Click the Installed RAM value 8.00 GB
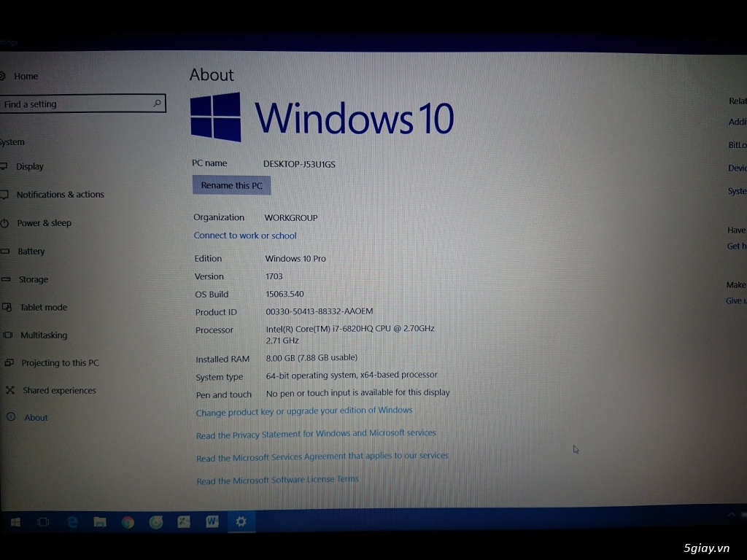747x560 pixels. [x=281, y=357]
